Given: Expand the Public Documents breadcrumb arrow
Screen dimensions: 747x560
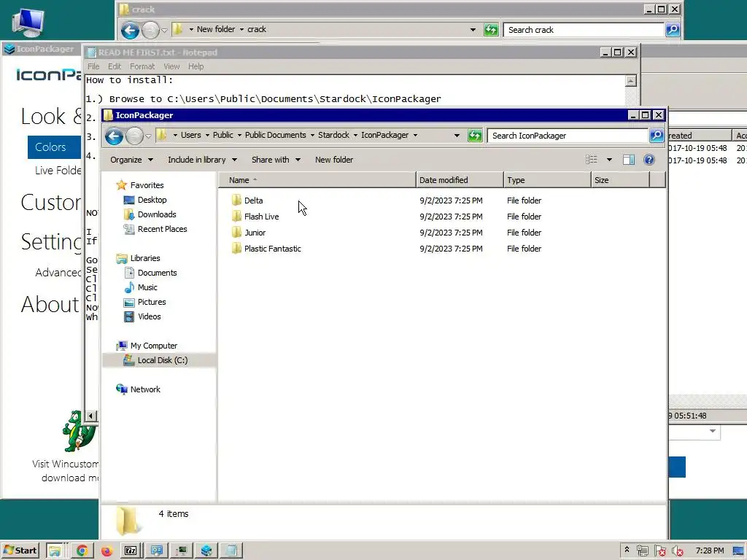Looking at the screenshot, I should click(x=312, y=135).
